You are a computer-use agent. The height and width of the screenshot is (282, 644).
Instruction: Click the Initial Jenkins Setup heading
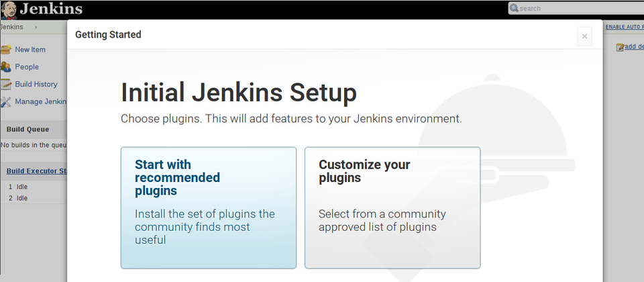click(x=239, y=93)
